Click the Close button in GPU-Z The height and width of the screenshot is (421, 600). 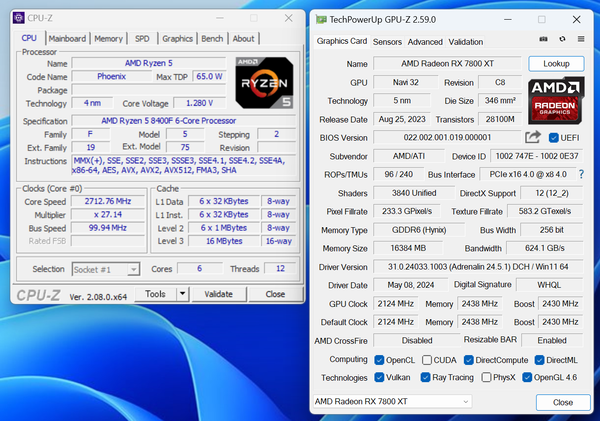[x=563, y=402]
